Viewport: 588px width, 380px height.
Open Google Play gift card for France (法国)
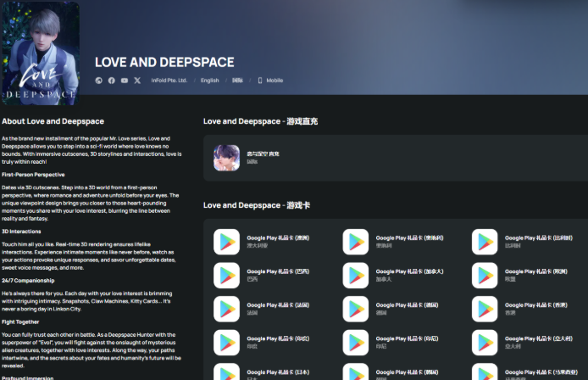[x=263, y=308]
